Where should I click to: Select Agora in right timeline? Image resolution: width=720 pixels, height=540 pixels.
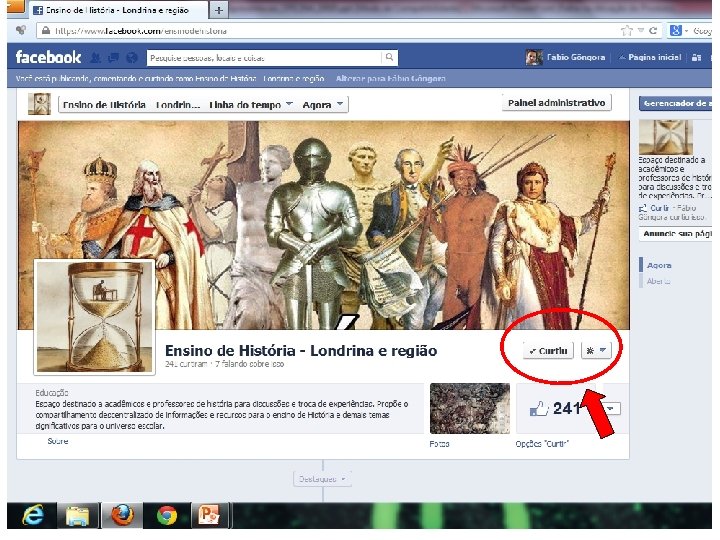pos(659,265)
